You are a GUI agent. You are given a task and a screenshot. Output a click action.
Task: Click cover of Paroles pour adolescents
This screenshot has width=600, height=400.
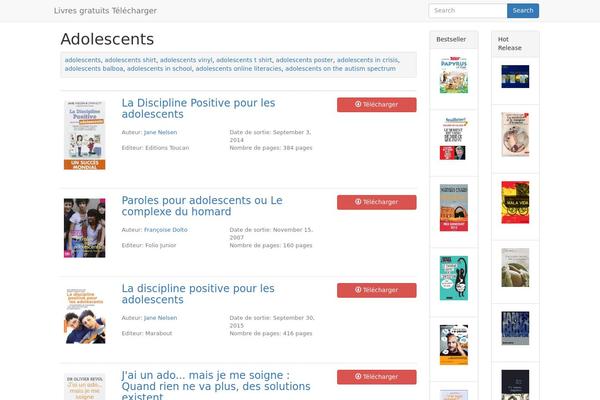click(85, 228)
